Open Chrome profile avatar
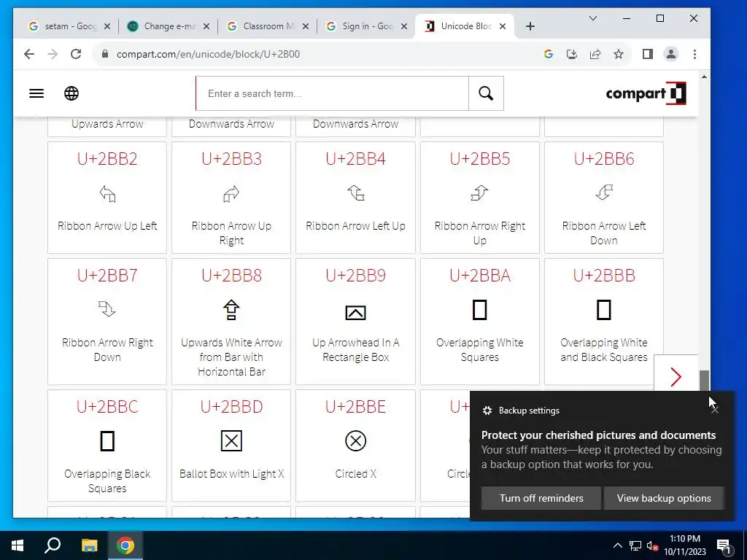The image size is (747, 560). pos(671,54)
